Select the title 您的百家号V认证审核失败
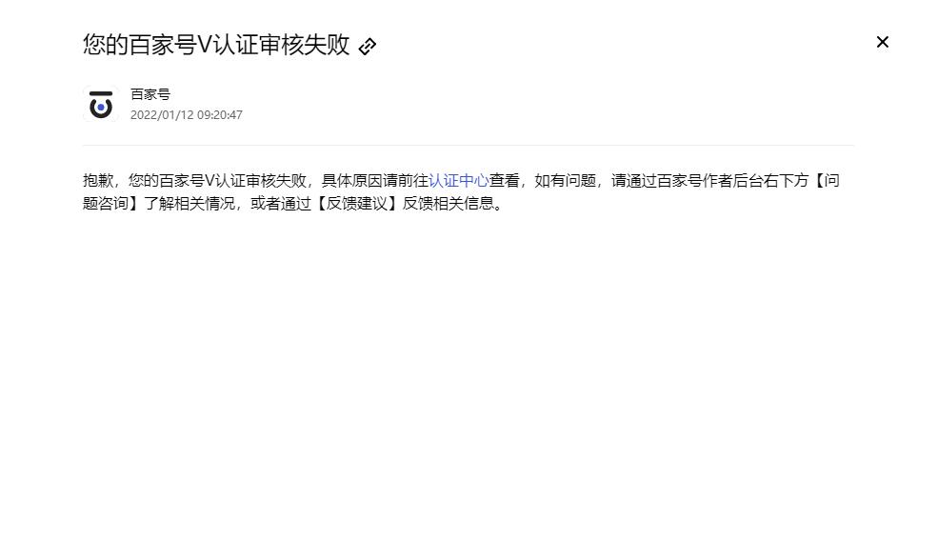 point(216,45)
